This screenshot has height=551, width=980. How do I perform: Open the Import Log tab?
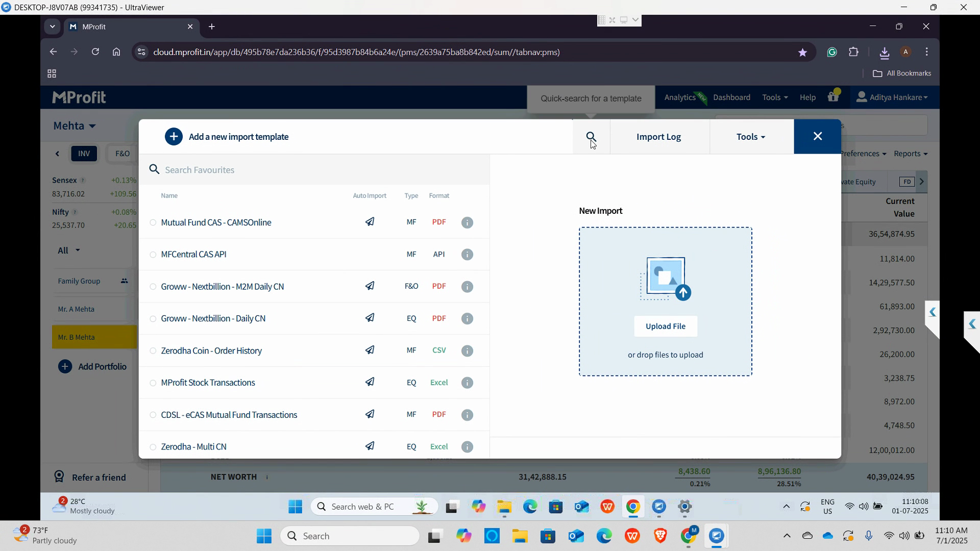coord(658,137)
